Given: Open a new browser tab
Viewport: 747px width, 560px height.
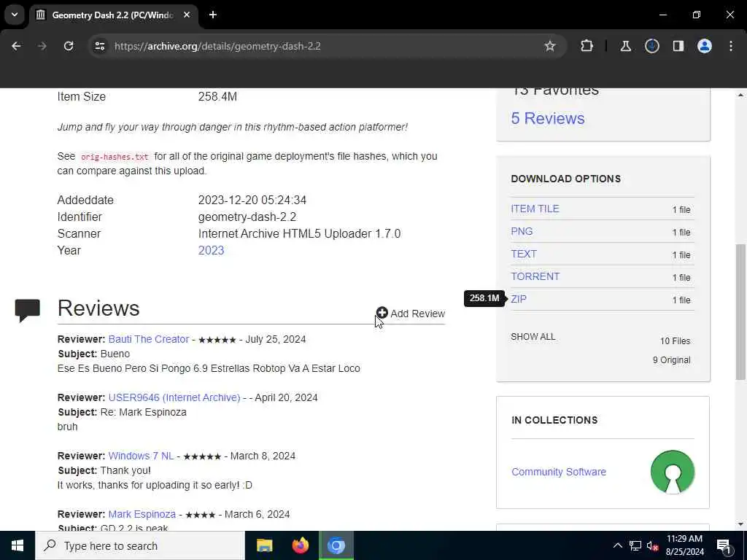Looking at the screenshot, I should (x=213, y=15).
